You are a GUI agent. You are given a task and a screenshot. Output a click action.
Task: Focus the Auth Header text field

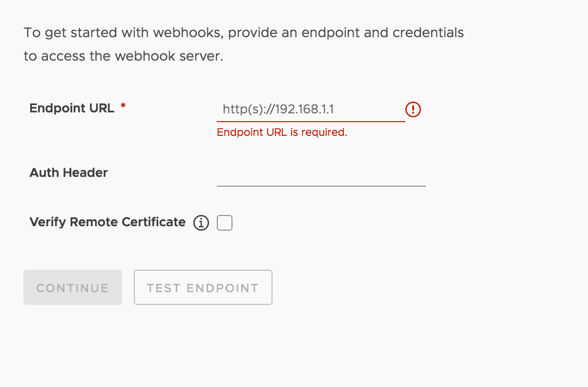321,181
